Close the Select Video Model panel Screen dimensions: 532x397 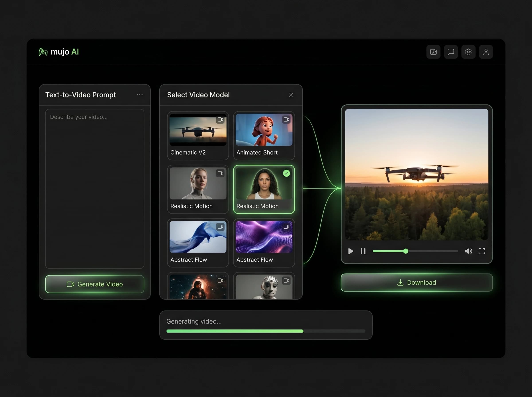[x=291, y=95]
